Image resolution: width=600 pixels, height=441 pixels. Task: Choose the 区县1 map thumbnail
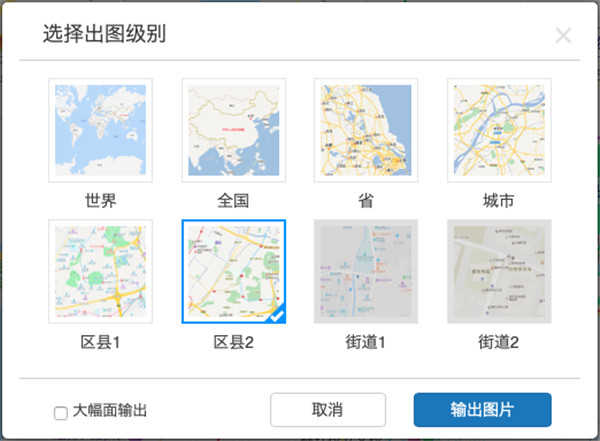click(x=100, y=272)
